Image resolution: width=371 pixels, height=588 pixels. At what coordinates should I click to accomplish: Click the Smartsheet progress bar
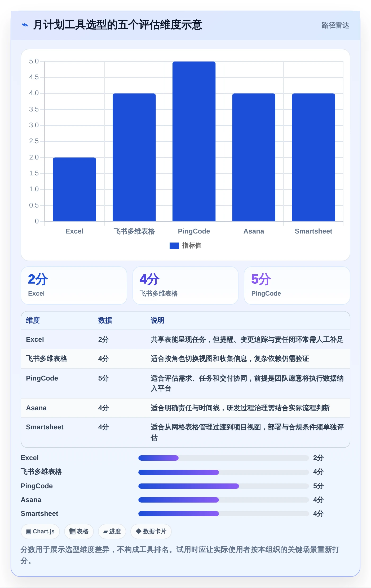tap(224, 514)
